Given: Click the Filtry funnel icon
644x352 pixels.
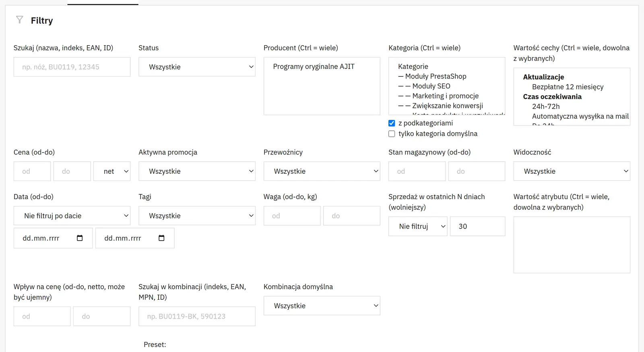Looking at the screenshot, I should [x=19, y=20].
